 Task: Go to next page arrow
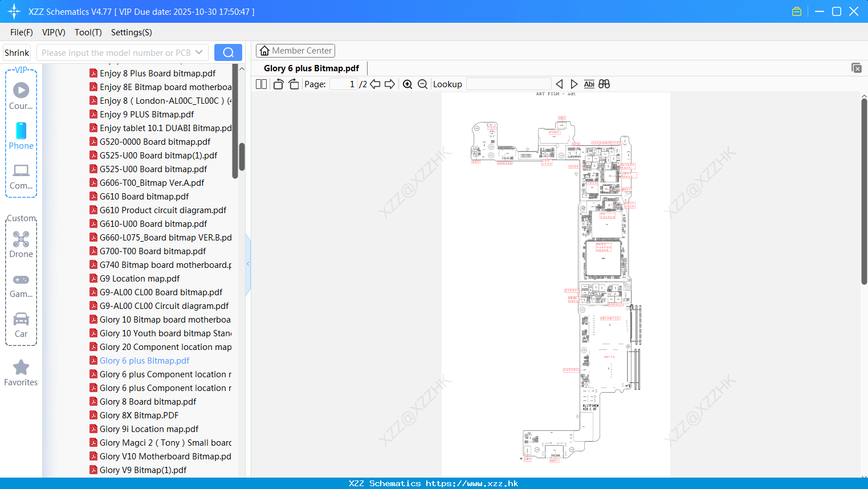point(390,84)
